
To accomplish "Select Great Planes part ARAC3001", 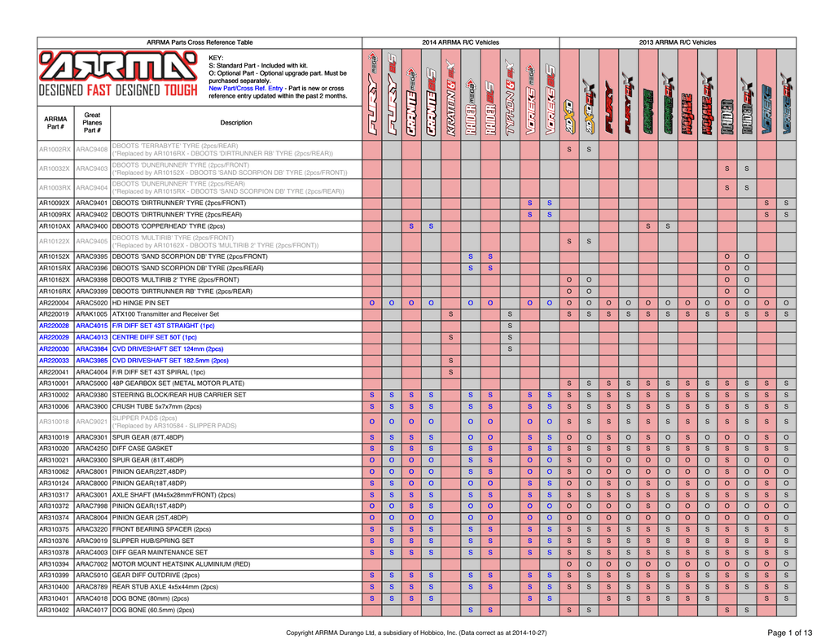I will (x=91, y=495).
